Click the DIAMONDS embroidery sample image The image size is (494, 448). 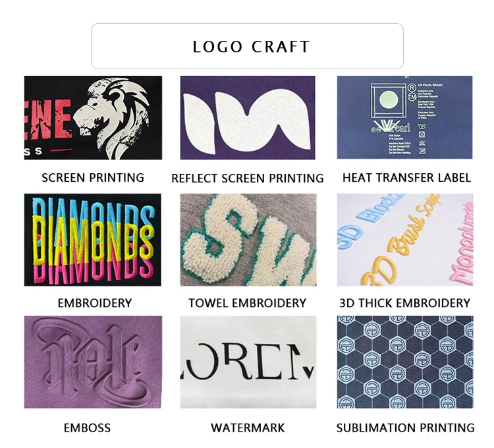click(93, 240)
